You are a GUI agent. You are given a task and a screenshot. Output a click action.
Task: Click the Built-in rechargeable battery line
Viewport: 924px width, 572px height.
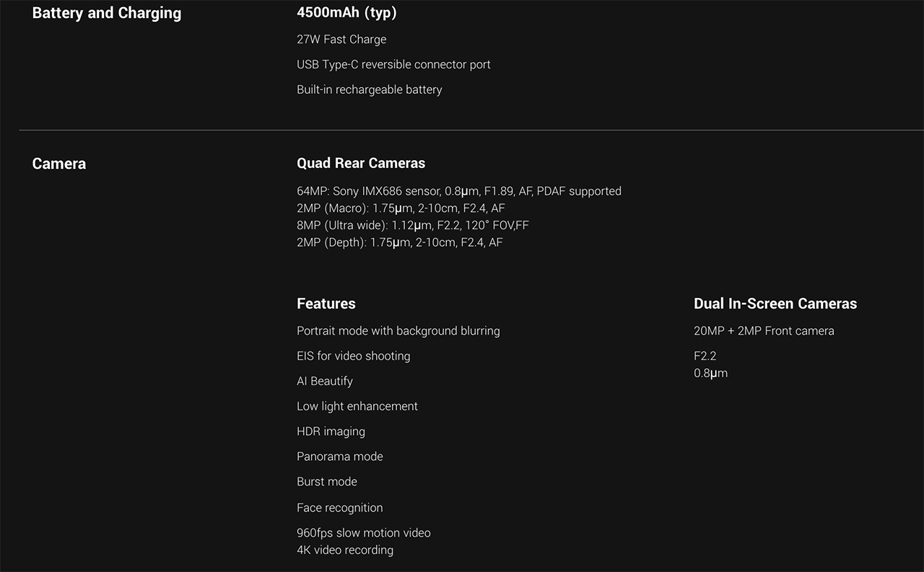369,89
